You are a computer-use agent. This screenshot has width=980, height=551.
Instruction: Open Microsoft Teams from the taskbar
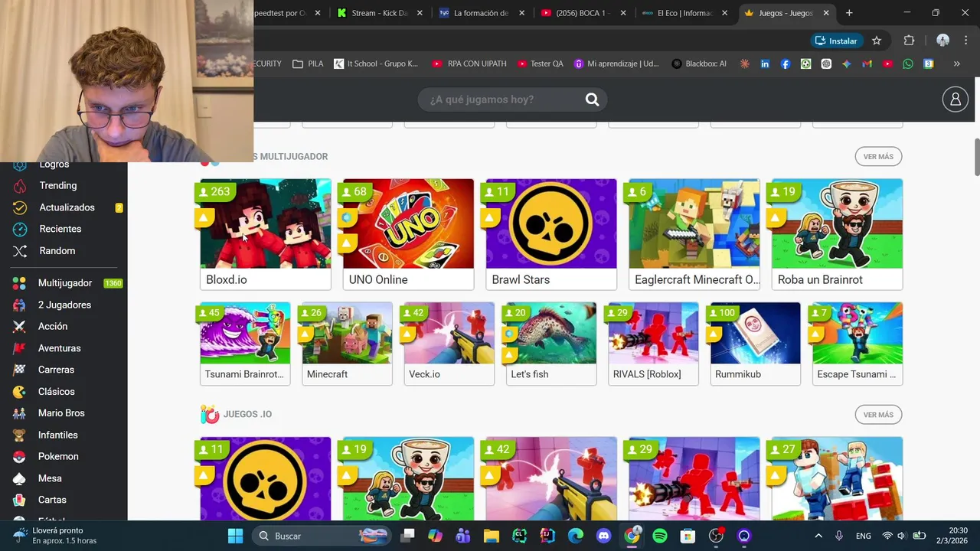(x=463, y=536)
